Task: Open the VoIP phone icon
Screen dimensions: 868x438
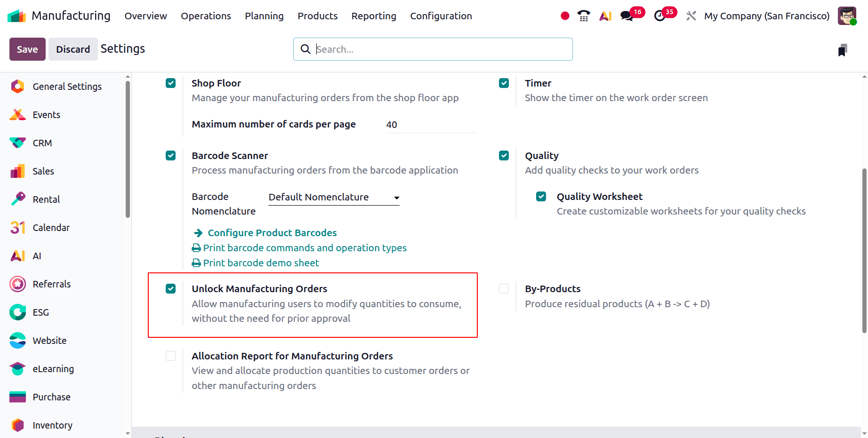Action: [x=584, y=16]
